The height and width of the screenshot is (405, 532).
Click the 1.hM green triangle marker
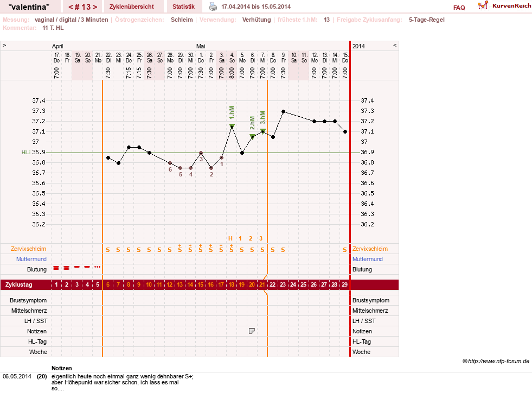232,126
